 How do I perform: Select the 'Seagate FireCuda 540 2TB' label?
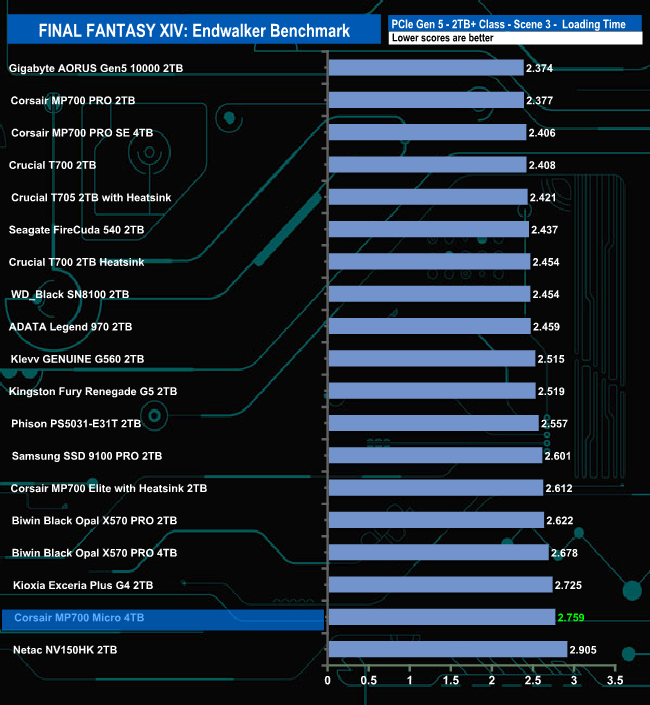[76, 230]
